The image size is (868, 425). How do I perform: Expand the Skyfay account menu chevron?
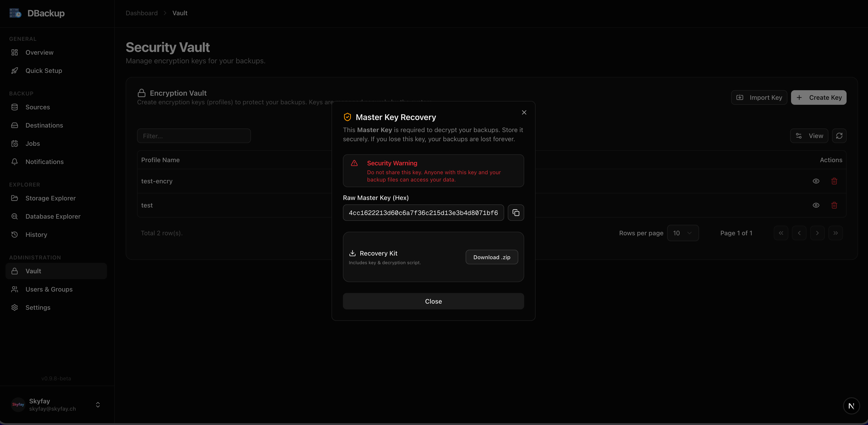(98, 405)
